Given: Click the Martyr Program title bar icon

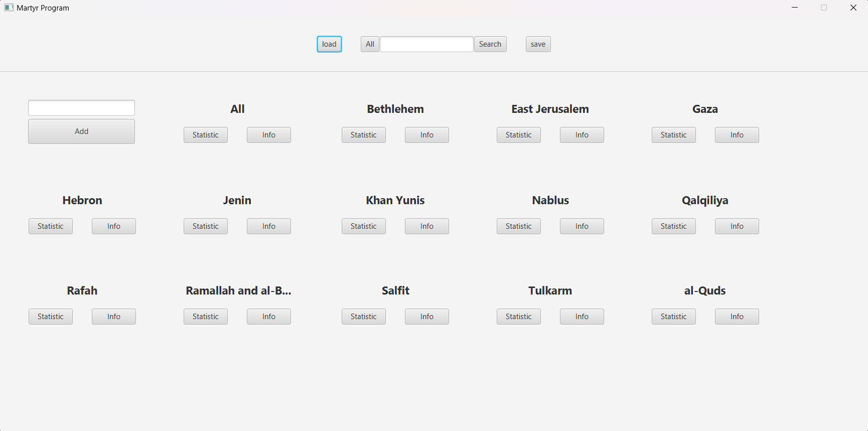Looking at the screenshot, I should coord(9,8).
